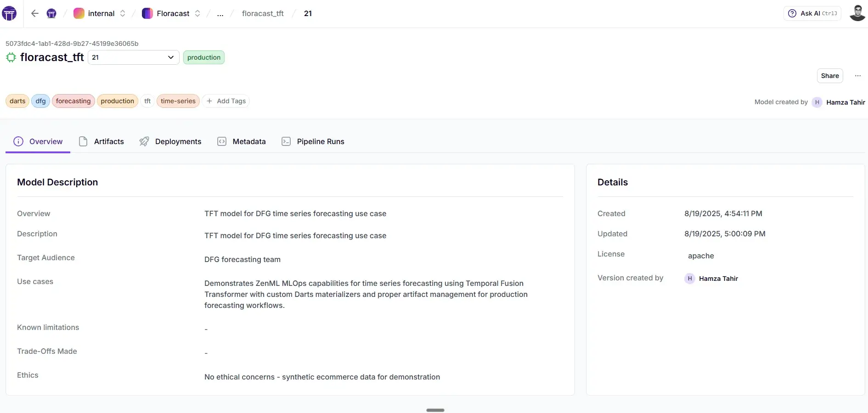Switch to the Artifacts tab
This screenshot has height=413, width=868.
[101, 141]
